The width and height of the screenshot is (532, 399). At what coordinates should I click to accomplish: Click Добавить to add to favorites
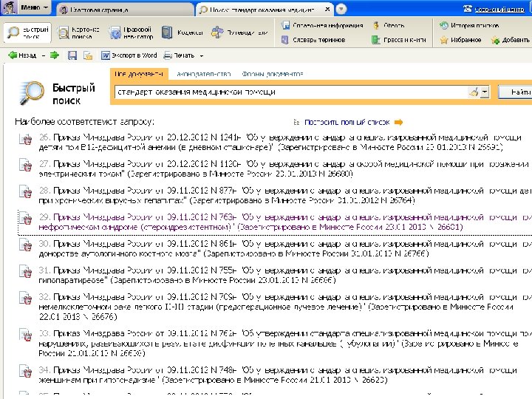(x=511, y=40)
